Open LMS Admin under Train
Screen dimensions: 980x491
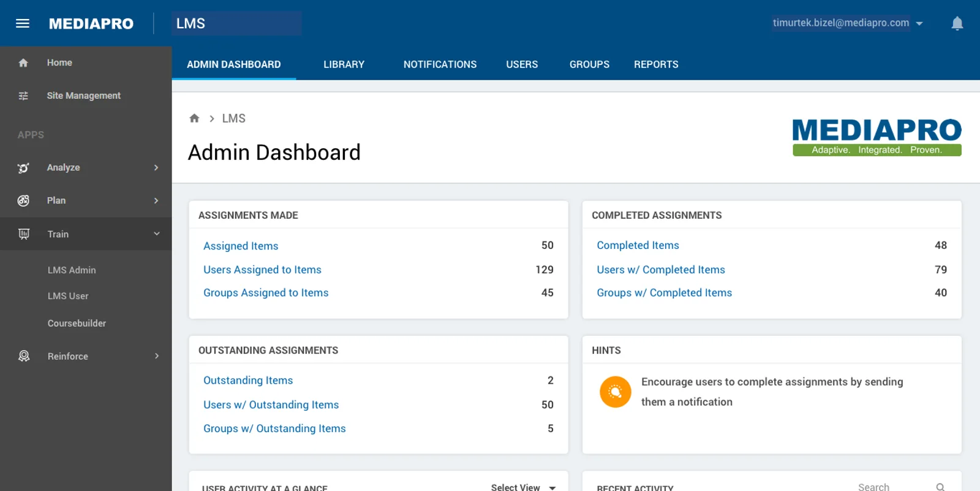(72, 270)
